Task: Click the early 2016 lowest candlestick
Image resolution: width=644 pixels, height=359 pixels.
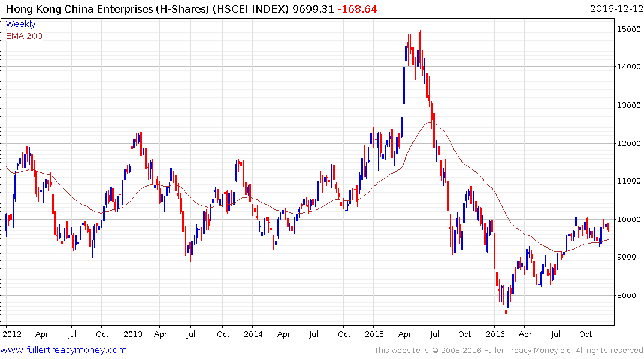Action: (506, 310)
